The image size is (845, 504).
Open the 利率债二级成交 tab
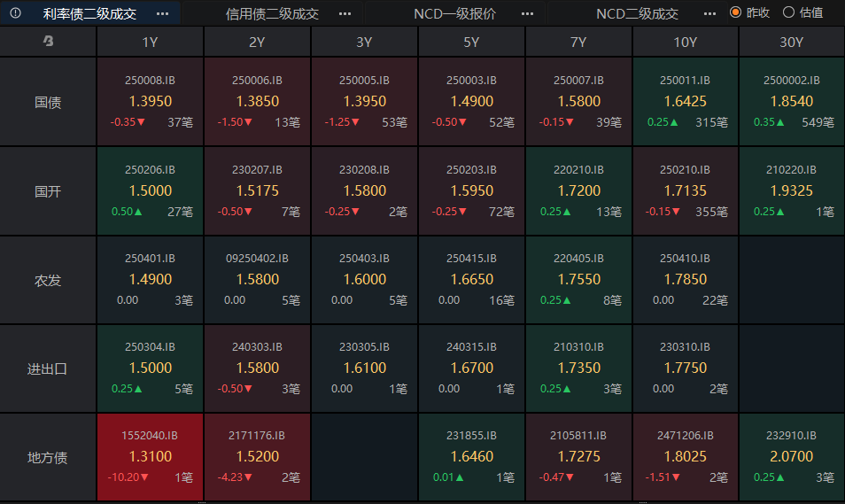coord(89,13)
